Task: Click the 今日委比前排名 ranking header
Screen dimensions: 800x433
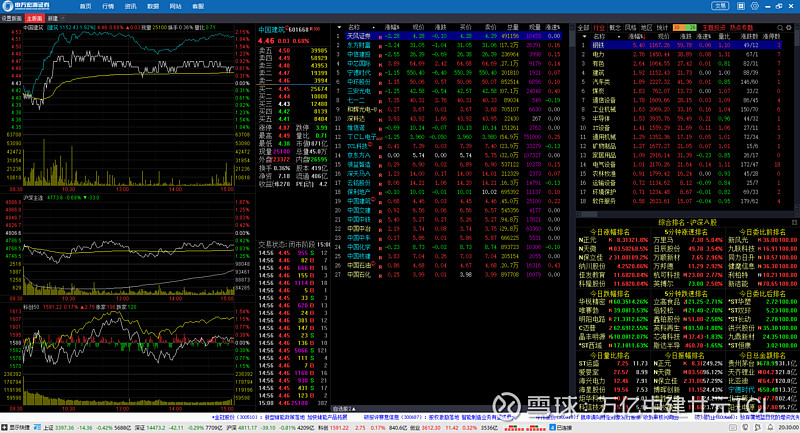Action: pos(762,232)
